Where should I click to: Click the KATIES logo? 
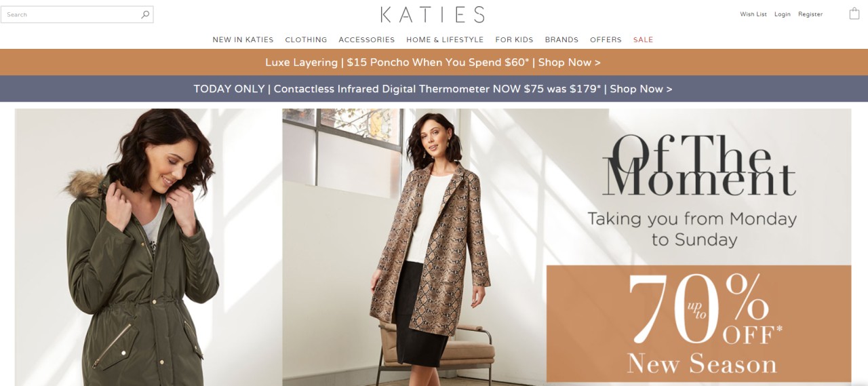pyautogui.click(x=433, y=14)
